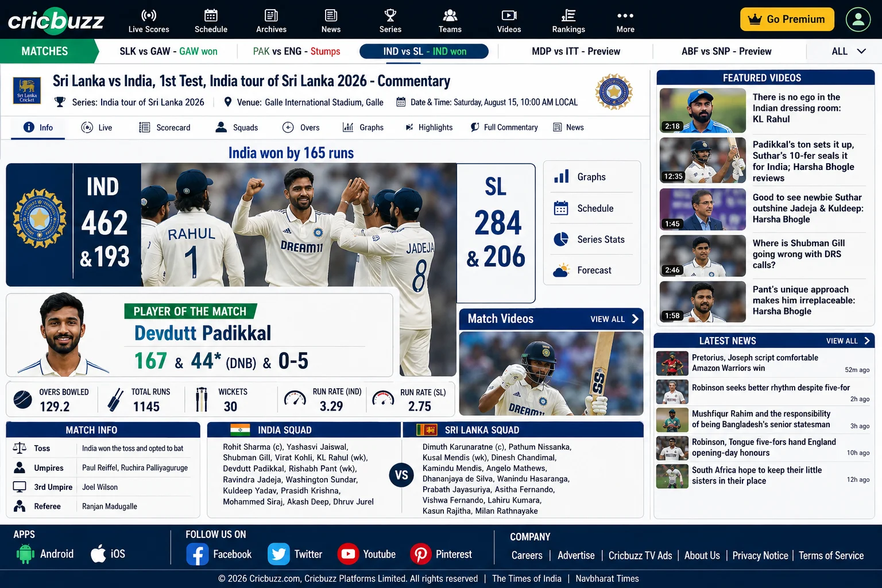Switch to the Live tab
This screenshot has width=882, height=588.
point(96,127)
